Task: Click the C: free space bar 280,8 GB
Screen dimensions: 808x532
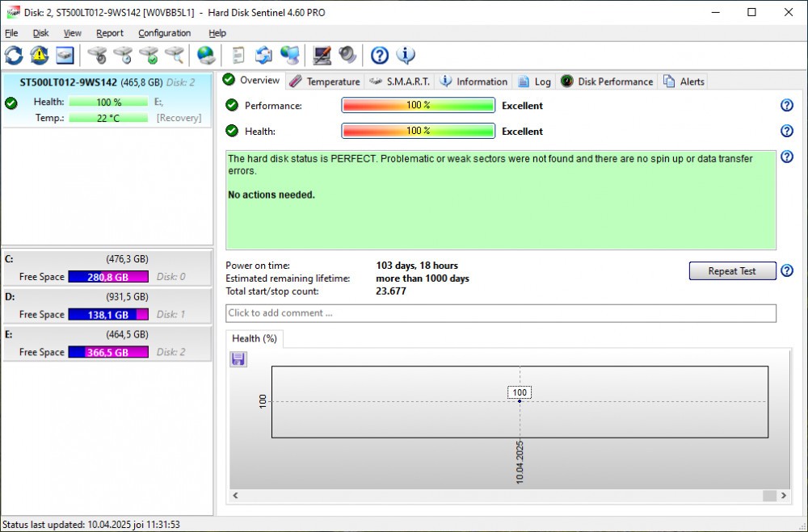Action: pos(108,277)
